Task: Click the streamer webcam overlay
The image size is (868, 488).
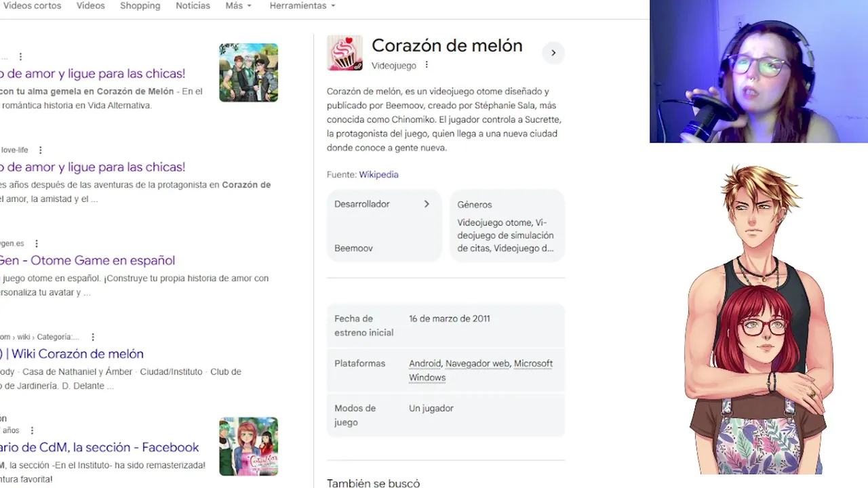Action: [759, 71]
